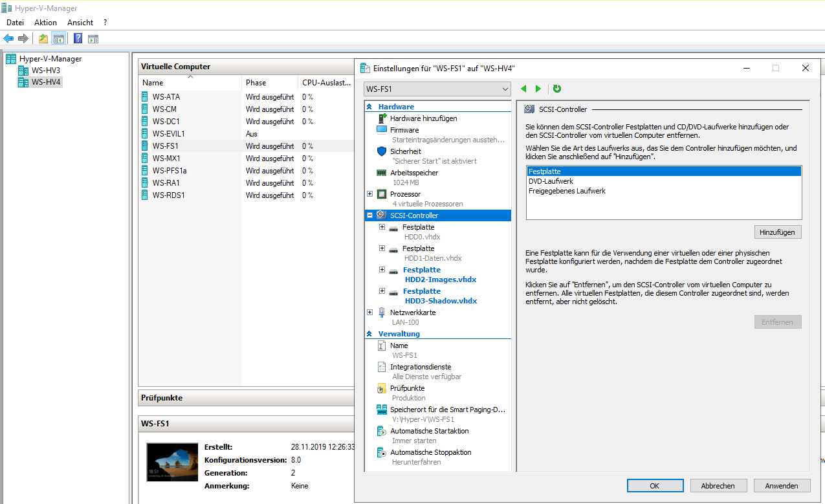This screenshot has width=825, height=504.
Task: Select virtual machine WS-CM
Action: [x=164, y=109]
